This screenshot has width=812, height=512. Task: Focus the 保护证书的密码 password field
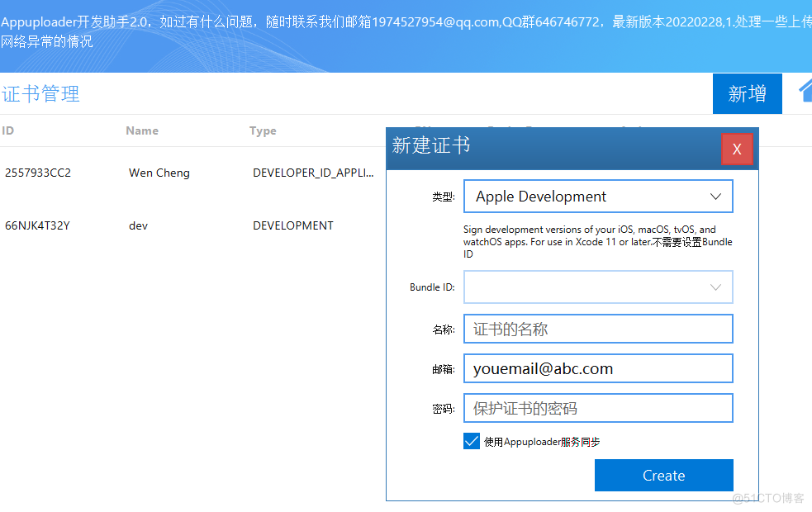click(598, 408)
